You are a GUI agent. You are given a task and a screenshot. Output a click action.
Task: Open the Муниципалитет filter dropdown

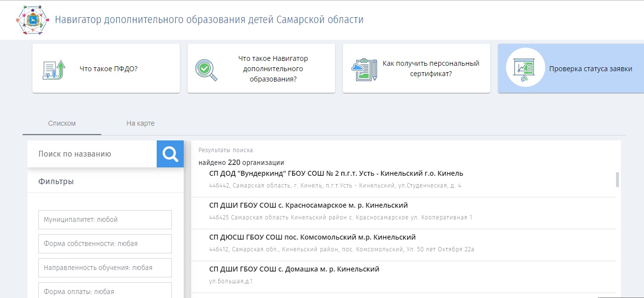coord(105,220)
